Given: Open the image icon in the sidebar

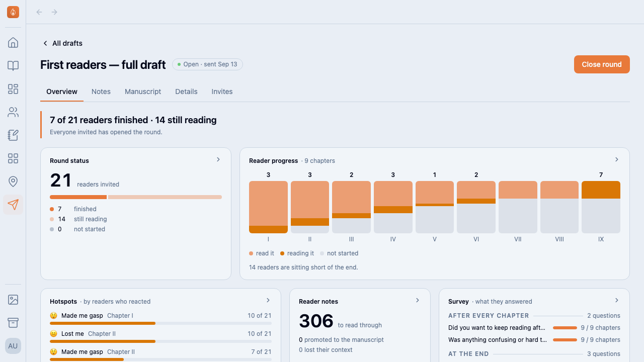Looking at the screenshot, I should [13, 300].
